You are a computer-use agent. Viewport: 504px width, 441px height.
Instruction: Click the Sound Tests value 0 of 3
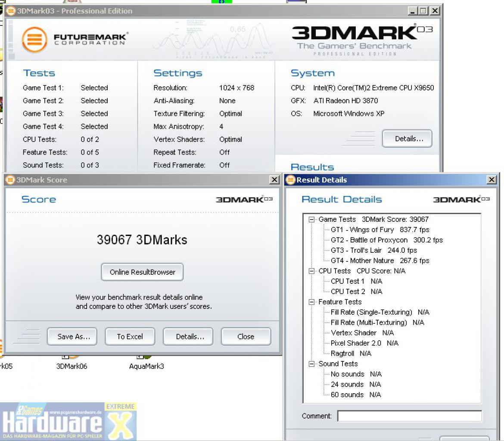coord(90,165)
